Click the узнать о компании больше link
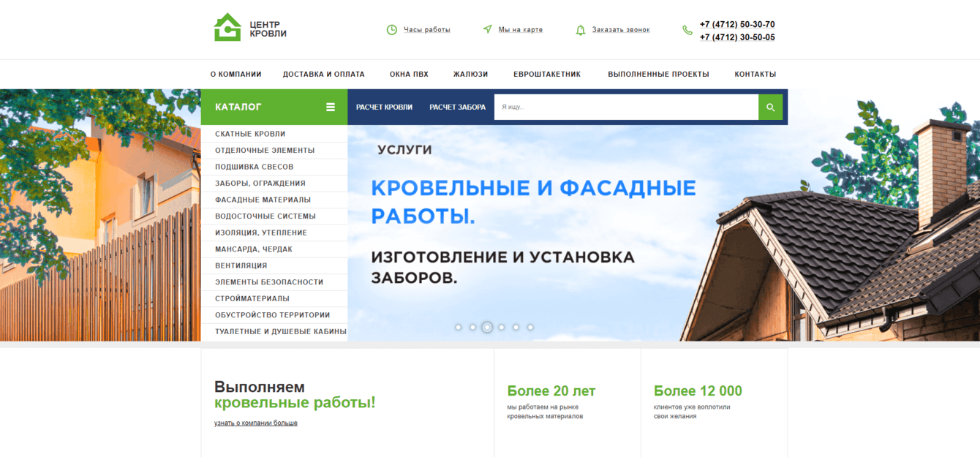This screenshot has width=980, height=457. (x=255, y=423)
